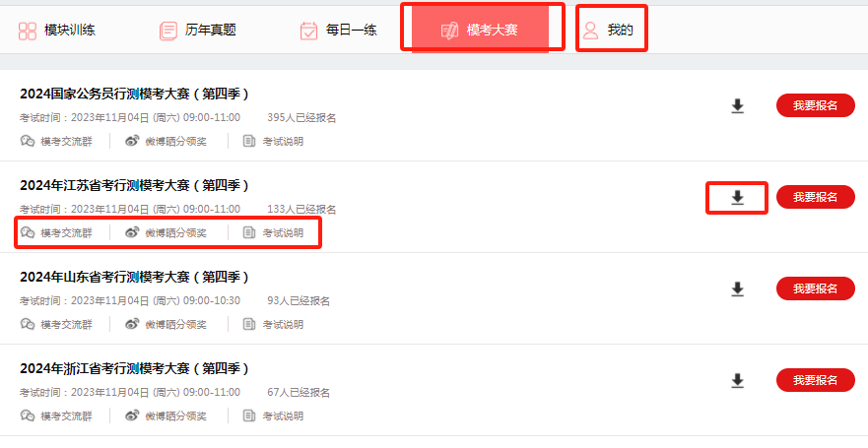Download the 2024年浙江省考行测模考大赛 exam paper
The image size is (868, 448).
[737, 380]
